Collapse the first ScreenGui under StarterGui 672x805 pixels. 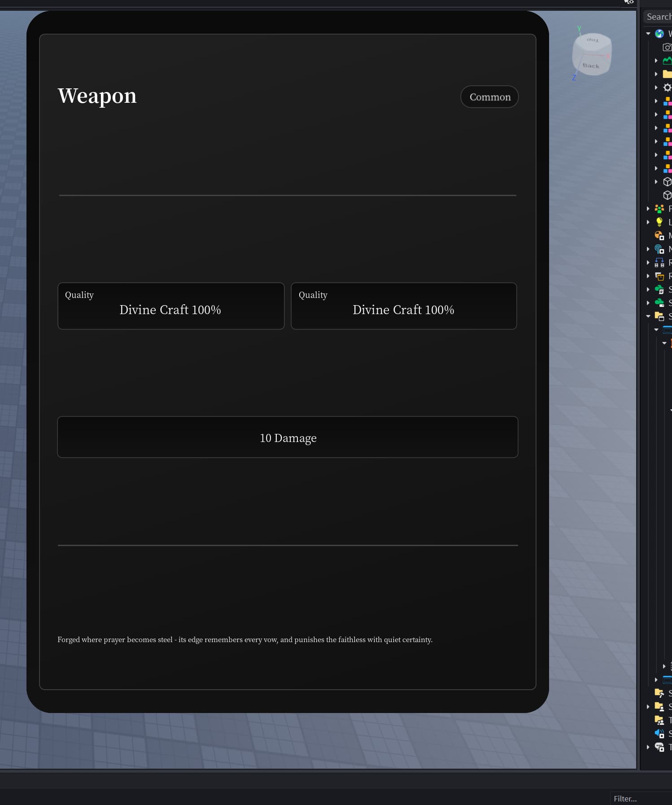pos(656,330)
